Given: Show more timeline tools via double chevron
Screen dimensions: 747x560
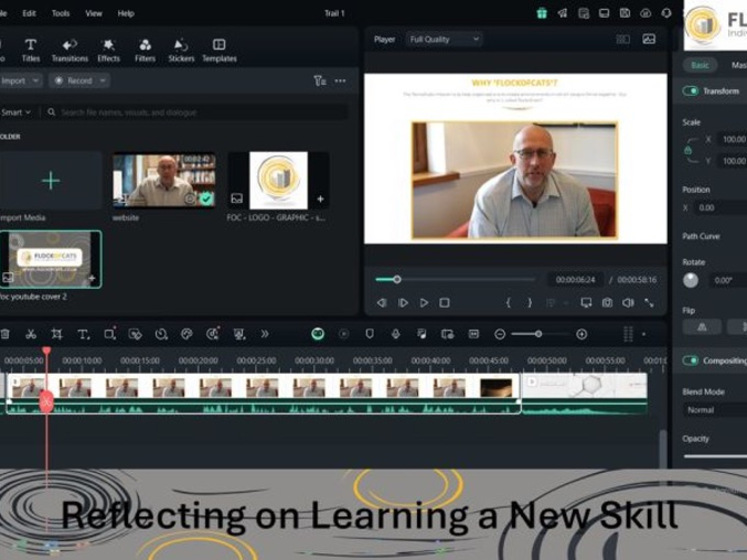Looking at the screenshot, I should [265, 334].
